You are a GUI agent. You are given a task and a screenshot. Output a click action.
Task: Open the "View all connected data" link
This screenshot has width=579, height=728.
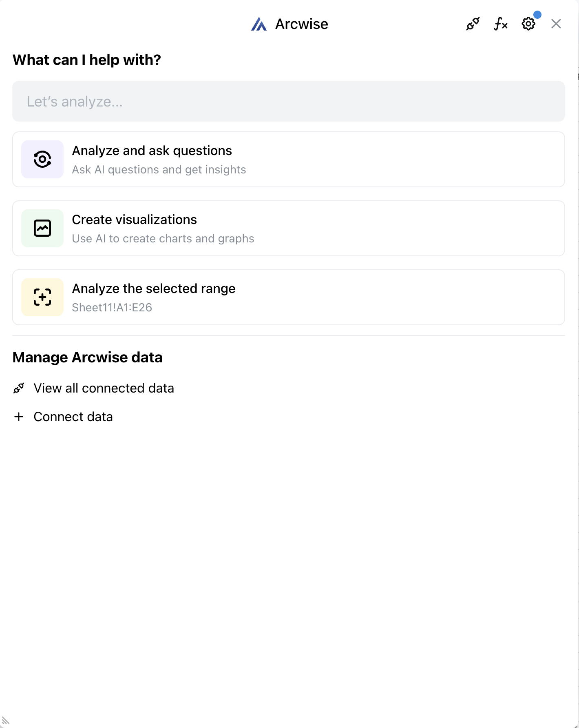[x=104, y=388]
